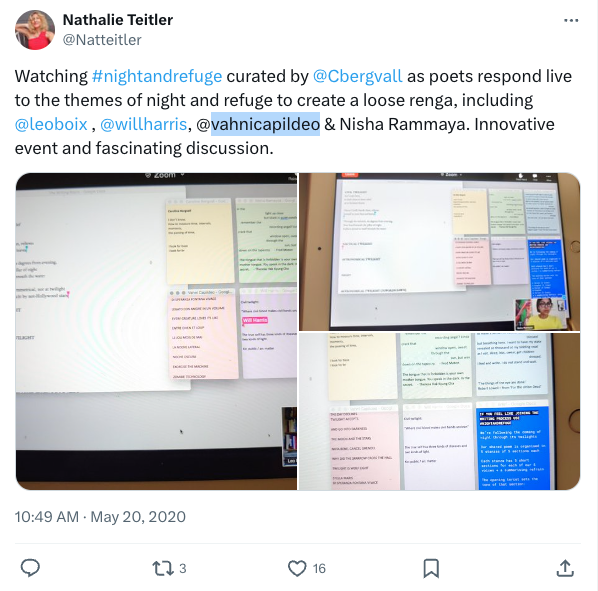Visit the @Cbergvall mention
The image size is (598, 591).
pyautogui.click(x=357, y=76)
